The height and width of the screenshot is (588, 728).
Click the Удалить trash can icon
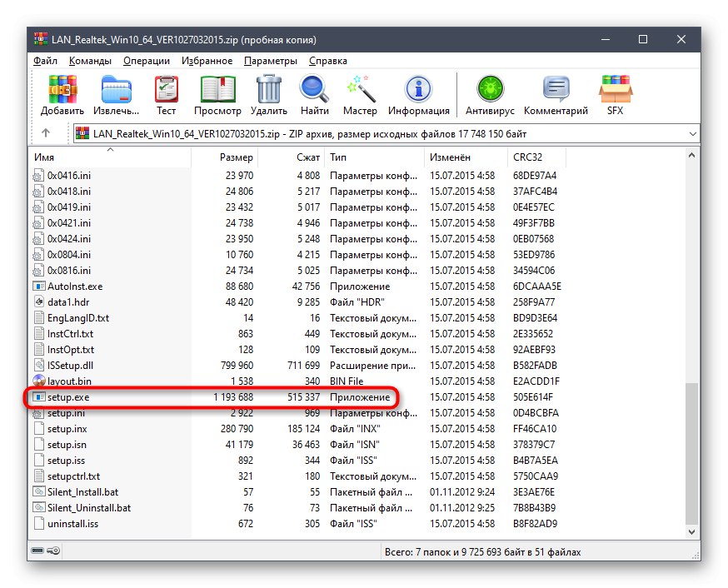pyautogui.click(x=269, y=88)
